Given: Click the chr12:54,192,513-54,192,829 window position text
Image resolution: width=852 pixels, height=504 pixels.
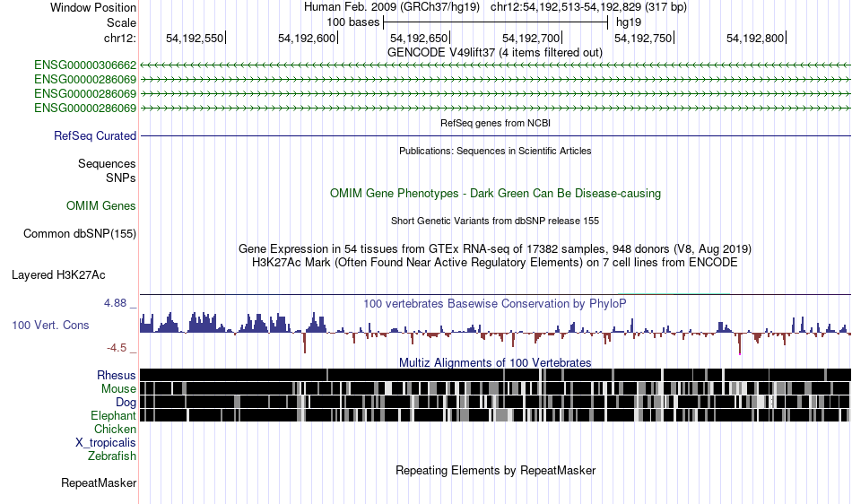Looking at the screenshot, I should click(588, 7).
